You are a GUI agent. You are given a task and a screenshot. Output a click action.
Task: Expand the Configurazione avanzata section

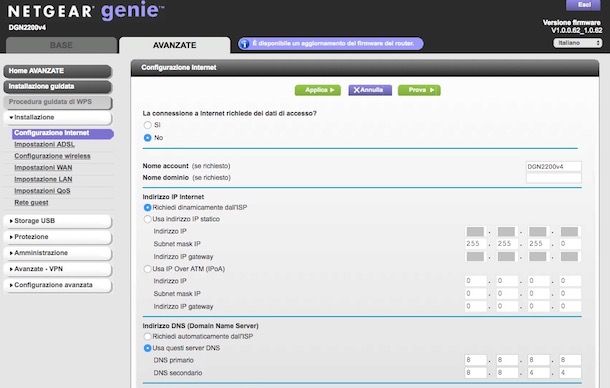click(58, 285)
